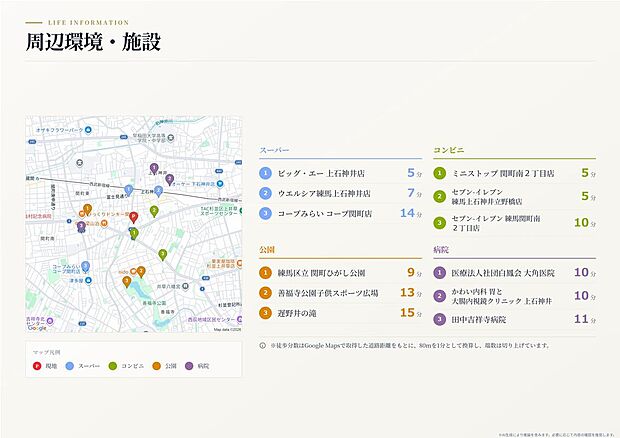Click the 早稲田大学高等学院 school marker on map
This screenshot has height=438, width=620.
coord(171,138)
